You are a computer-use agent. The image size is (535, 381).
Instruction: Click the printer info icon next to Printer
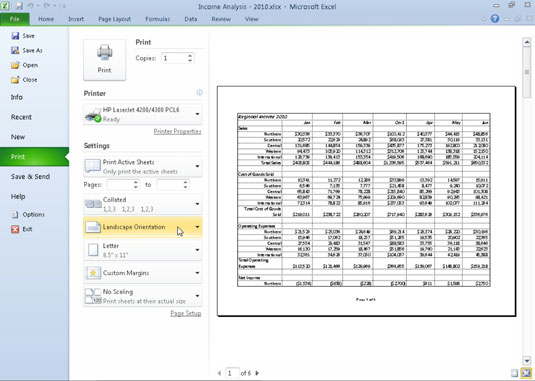pos(199,92)
